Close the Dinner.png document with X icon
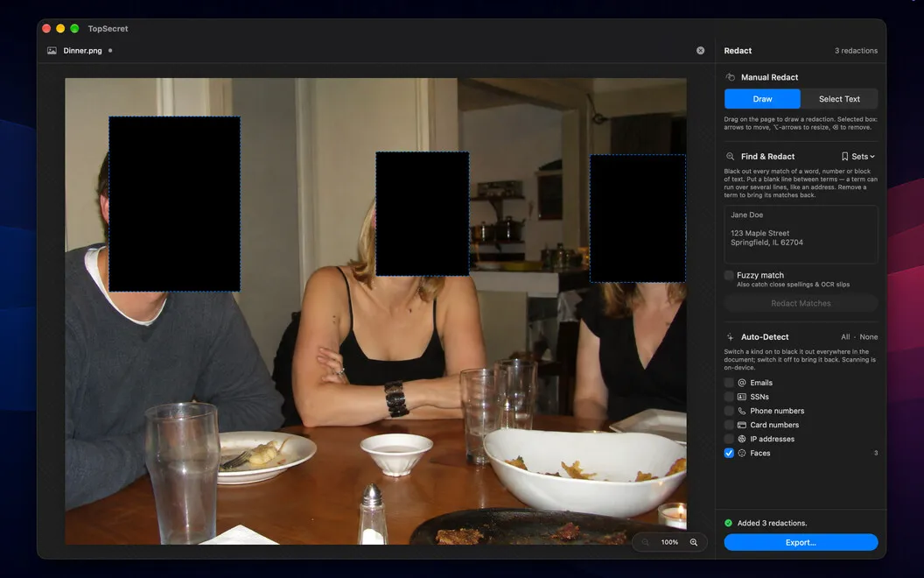924x578 pixels. 700,51
